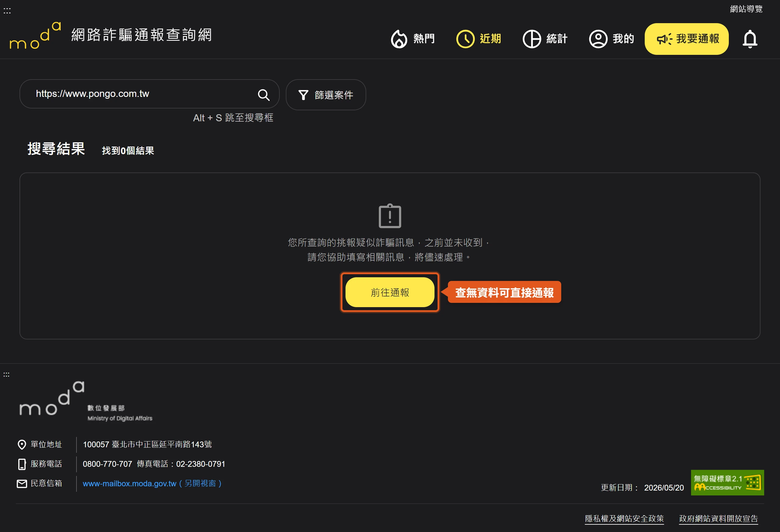This screenshot has width=780, height=532.
Task: Click the Alt + S 跳至搜尋框 hint
Action: tap(233, 118)
